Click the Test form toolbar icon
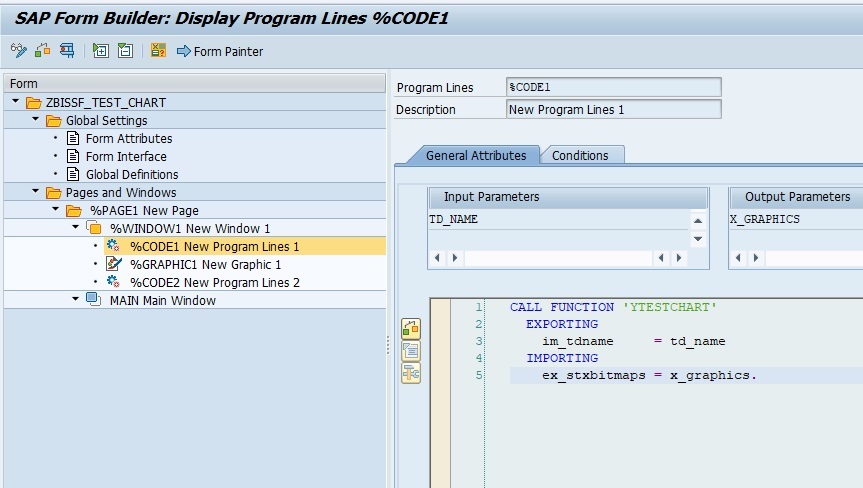This screenshot has height=488, width=863. [67, 51]
